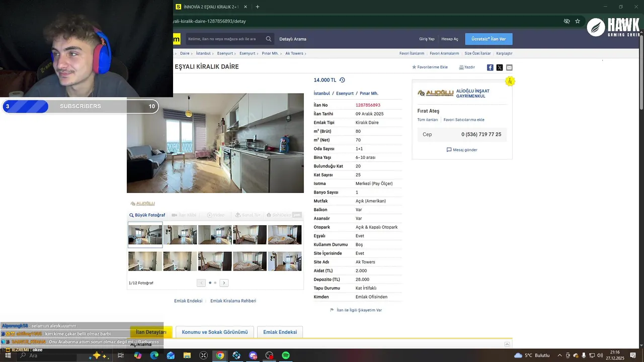Click Pınar Mh. breadcrumb
Screen dimensions: 644x362
pos(270,53)
